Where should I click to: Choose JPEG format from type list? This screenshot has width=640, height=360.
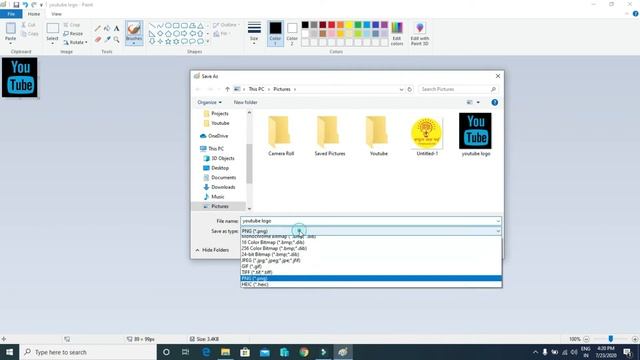tap(371, 260)
